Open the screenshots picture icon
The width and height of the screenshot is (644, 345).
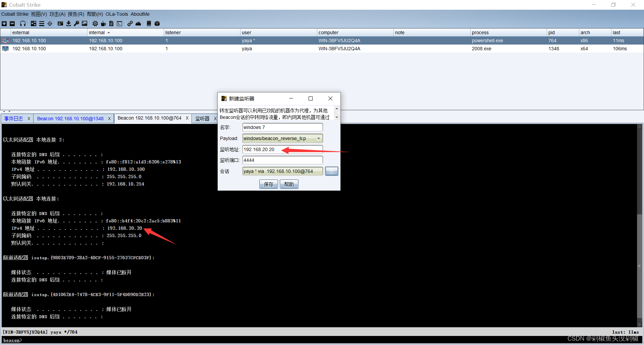(x=85, y=23)
